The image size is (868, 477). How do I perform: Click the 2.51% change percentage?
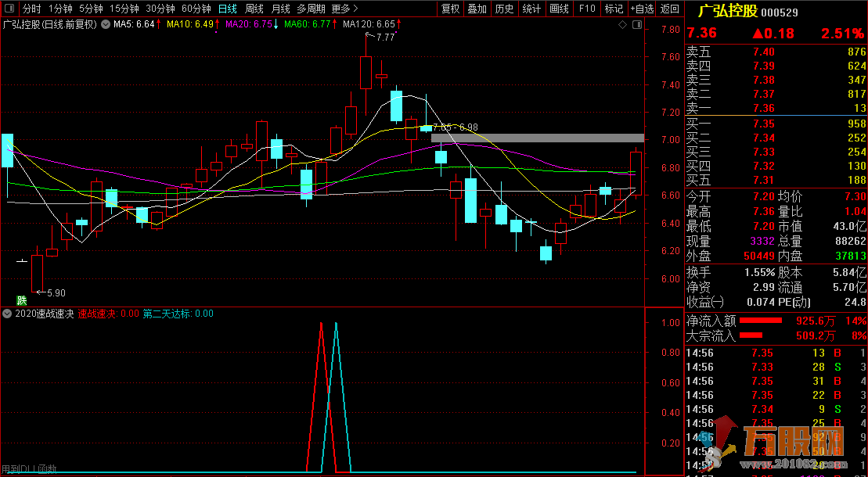click(x=842, y=33)
